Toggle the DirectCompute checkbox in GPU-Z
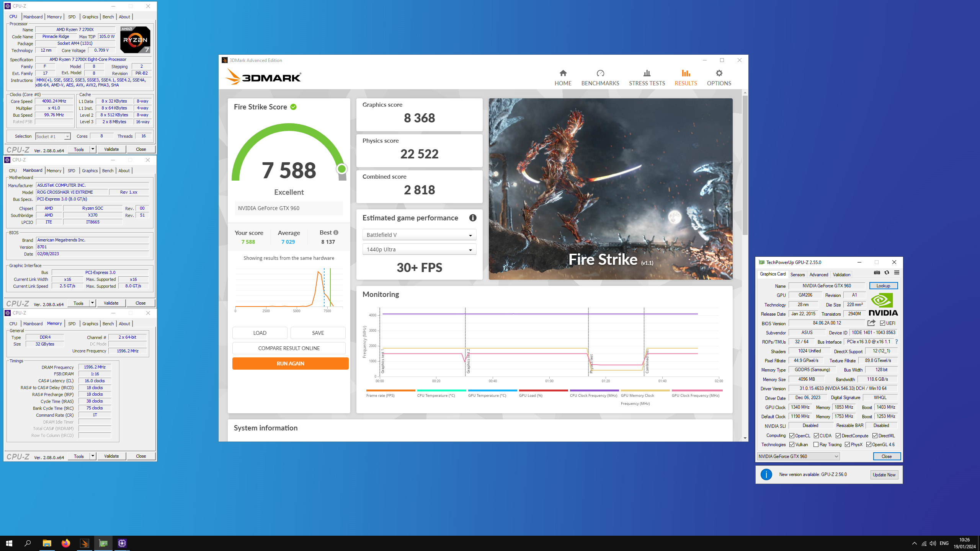 tap(838, 436)
